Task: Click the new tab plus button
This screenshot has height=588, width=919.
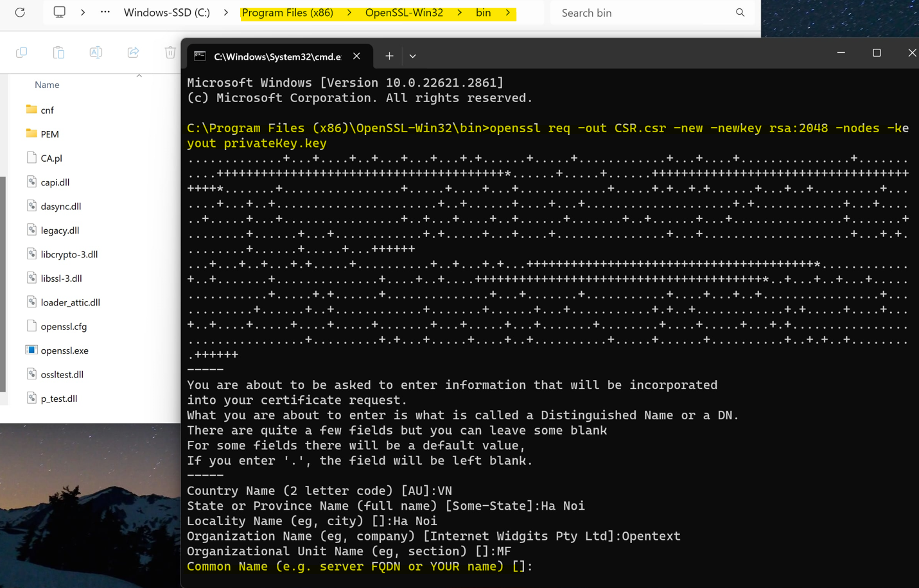Action: [x=389, y=56]
